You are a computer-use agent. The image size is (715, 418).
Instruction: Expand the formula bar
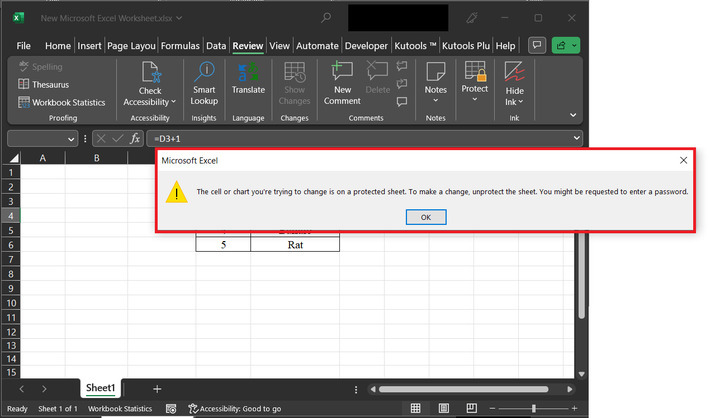tap(576, 138)
